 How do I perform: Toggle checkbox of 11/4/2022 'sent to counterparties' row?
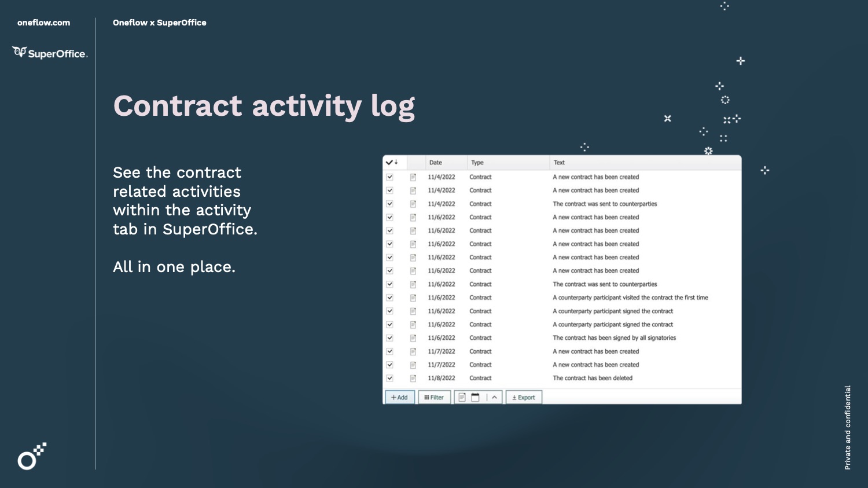point(389,204)
